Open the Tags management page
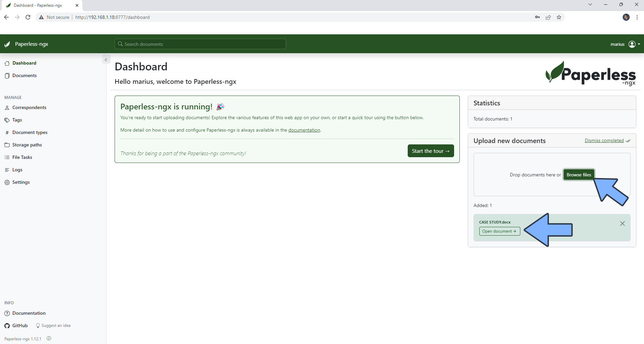This screenshot has width=644, height=344. 13,120
